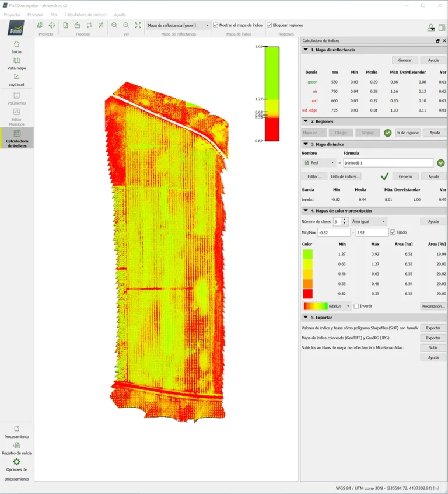Click the rotate-arrows icon in Procesar toolbar
Image resolution: width=448 pixels, height=494 pixels.
tap(89, 25)
